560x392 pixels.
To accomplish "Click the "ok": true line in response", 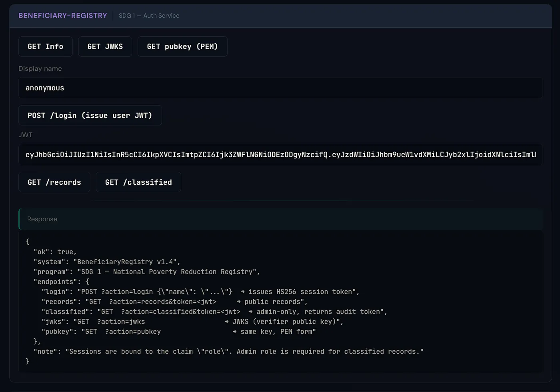I will [x=55, y=252].
